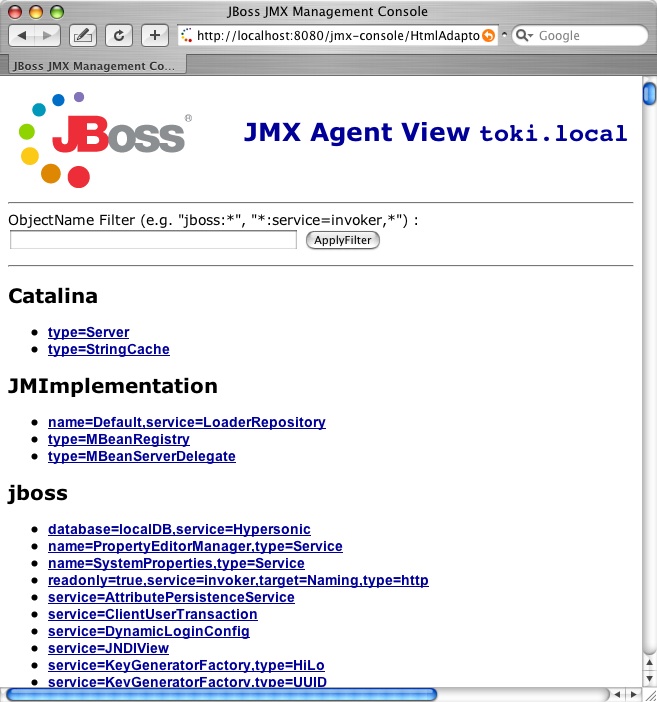657x702 pixels.
Task: Click the orange RSS/snapback icon in address bar
Action: click(x=489, y=35)
